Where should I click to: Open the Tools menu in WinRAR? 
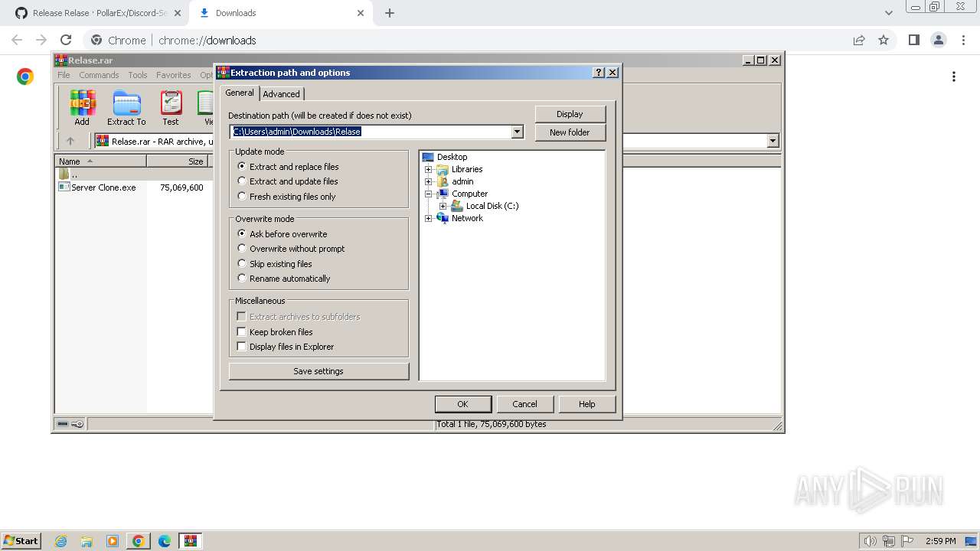point(138,75)
